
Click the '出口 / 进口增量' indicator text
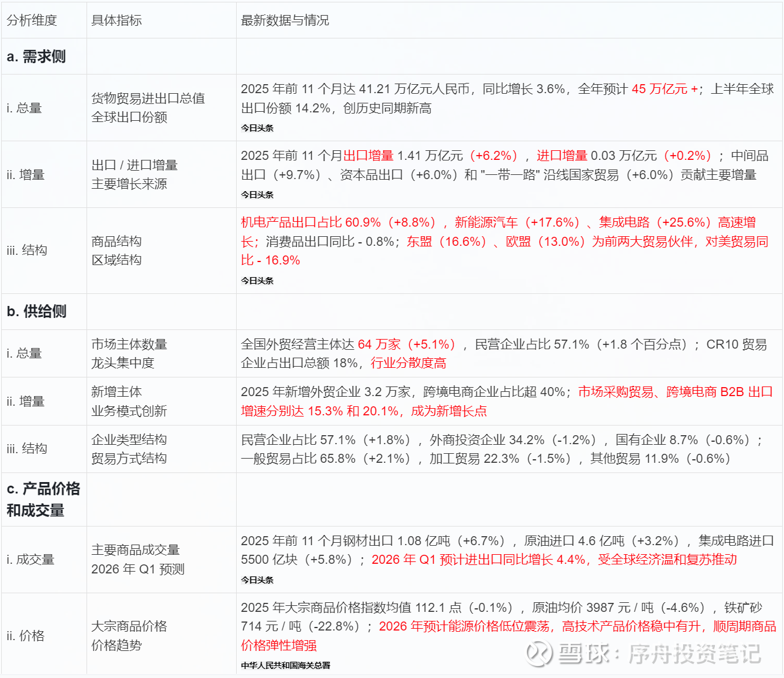tap(135, 165)
